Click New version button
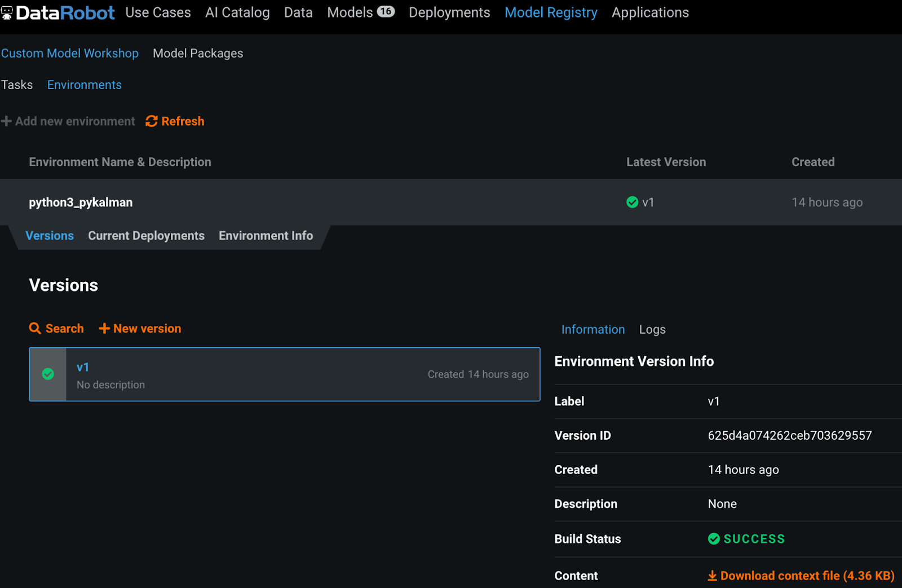Viewport: 902px width, 588px height. tap(140, 328)
